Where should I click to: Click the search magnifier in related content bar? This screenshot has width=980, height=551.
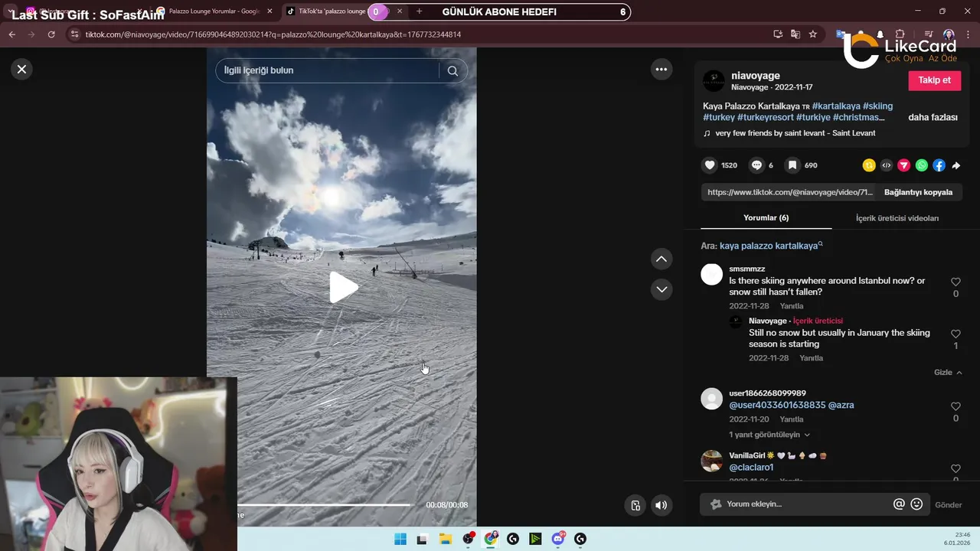[452, 70]
